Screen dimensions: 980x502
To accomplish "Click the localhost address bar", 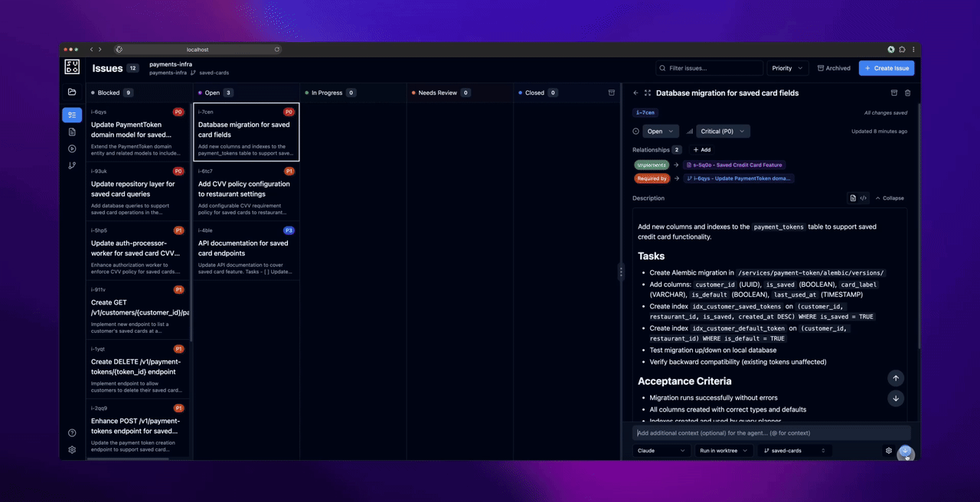I will (198, 50).
